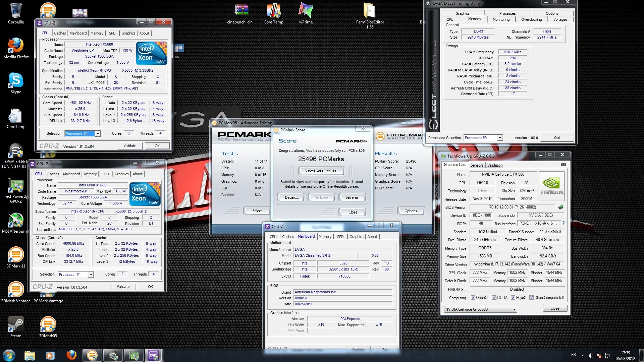
Task: Open the 3DMark Vantage desktop shortcut
Action: click(x=16, y=293)
